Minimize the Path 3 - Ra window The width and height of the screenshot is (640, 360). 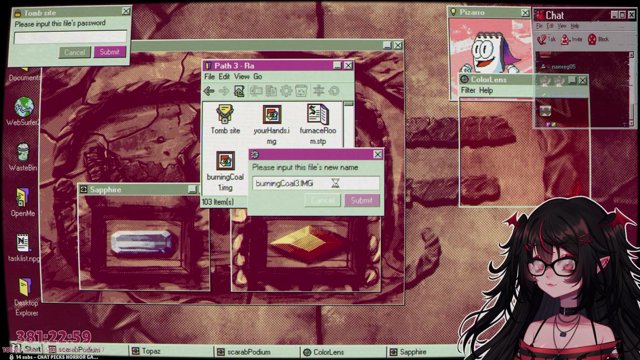tap(337, 65)
